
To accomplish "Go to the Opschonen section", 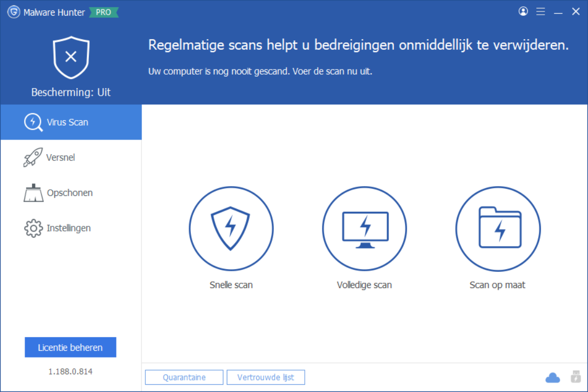I will click(x=71, y=193).
